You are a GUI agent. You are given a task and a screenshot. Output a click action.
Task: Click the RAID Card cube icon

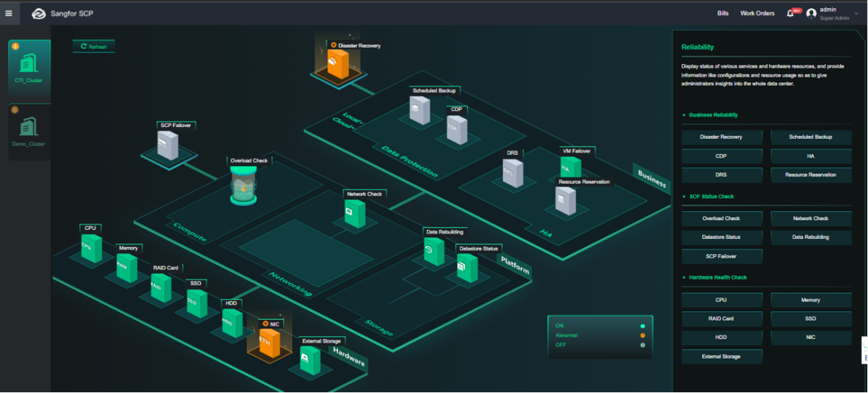161,288
